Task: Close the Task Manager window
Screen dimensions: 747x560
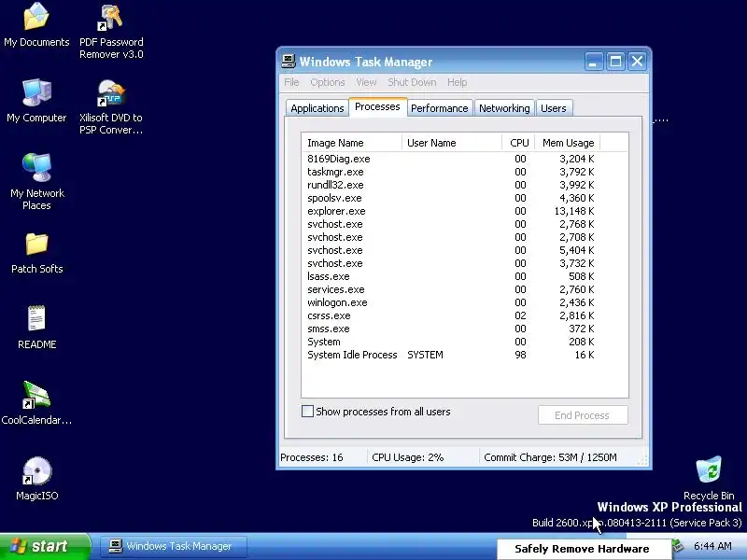Action: pos(637,62)
